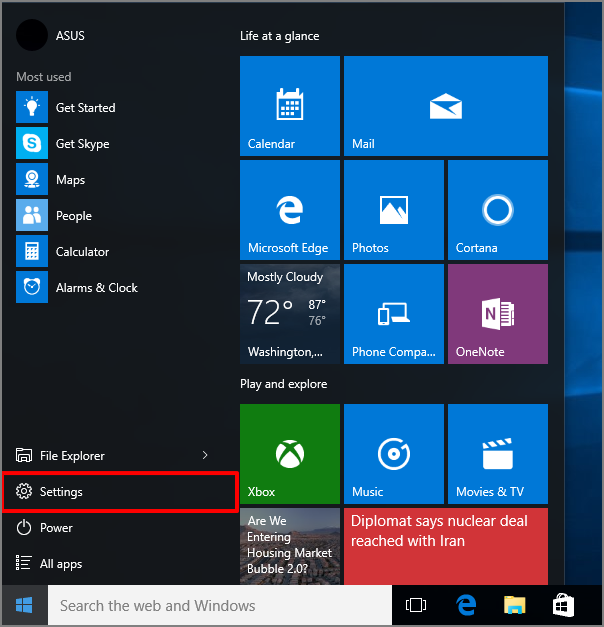Viewport: 604px width, 627px height.
Task: Open the Store from the taskbar
Action: pyautogui.click(x=563, y=605)
